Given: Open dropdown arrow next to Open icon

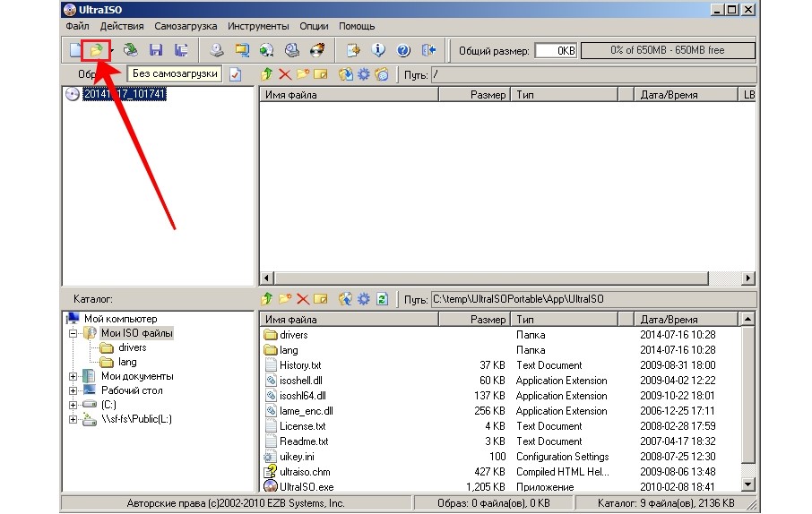Looking at the screenshot, I should click(x=110, y=50).
